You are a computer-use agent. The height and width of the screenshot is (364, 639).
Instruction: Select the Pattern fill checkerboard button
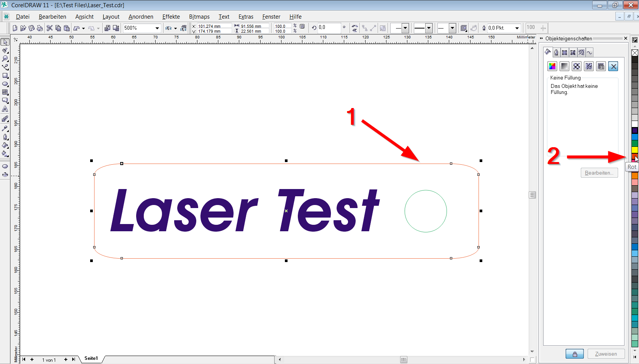click(577, 67)
